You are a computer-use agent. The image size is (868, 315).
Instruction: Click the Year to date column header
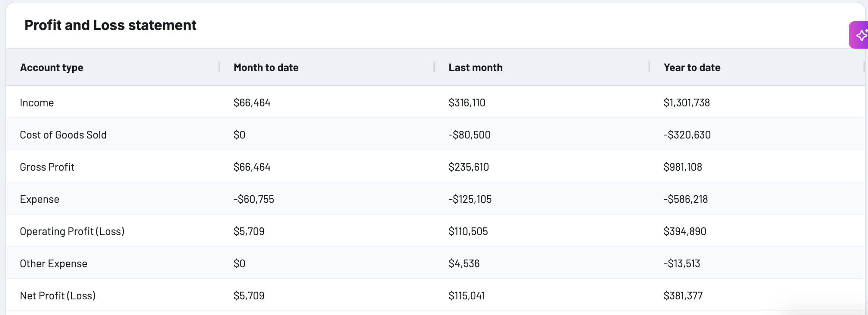click(692, 68)
